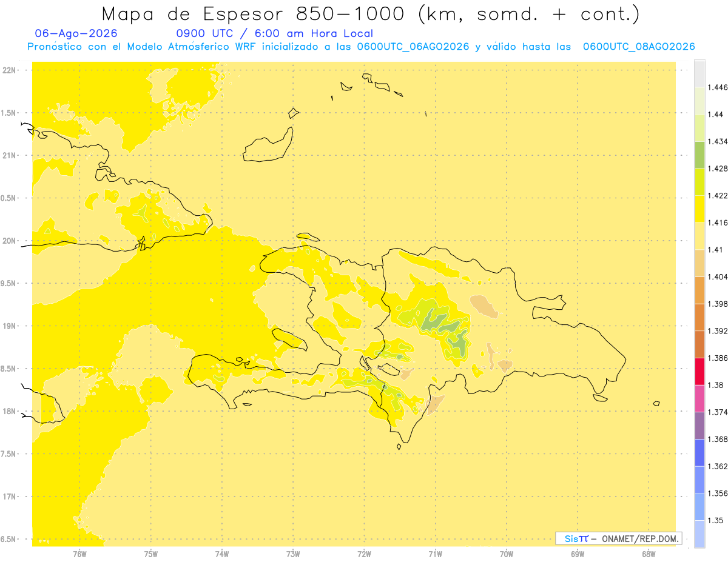
Task: Click the "1.5N" latitude label
Action: click(x=9, y=113)
